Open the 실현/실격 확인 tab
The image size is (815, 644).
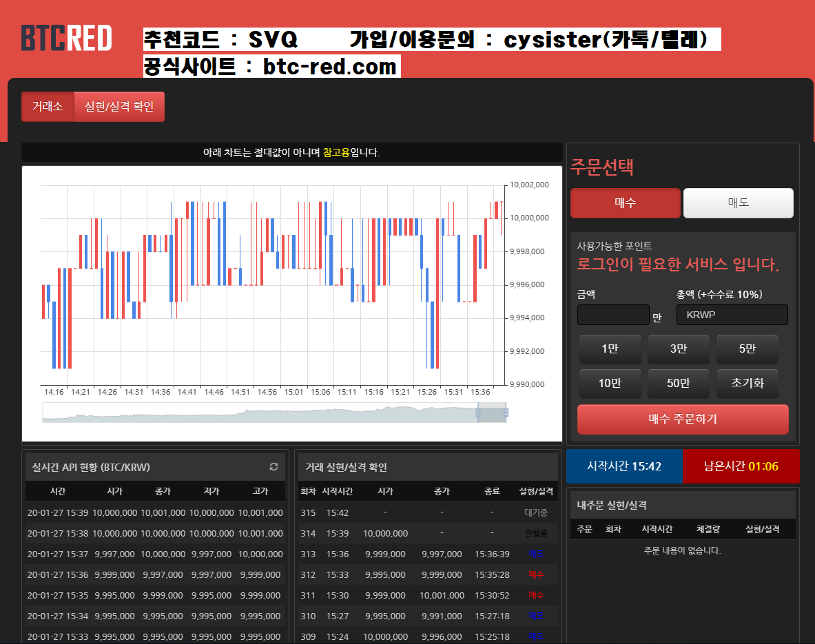click(119, 107)
